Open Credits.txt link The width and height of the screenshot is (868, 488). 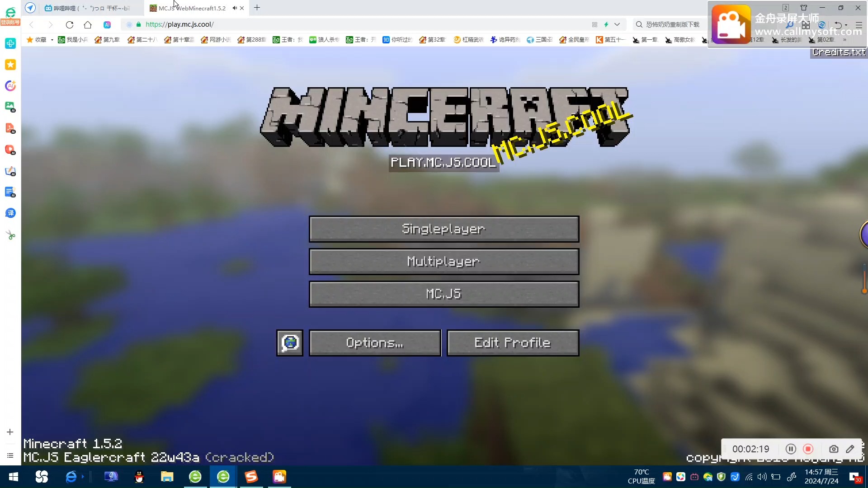839,52
